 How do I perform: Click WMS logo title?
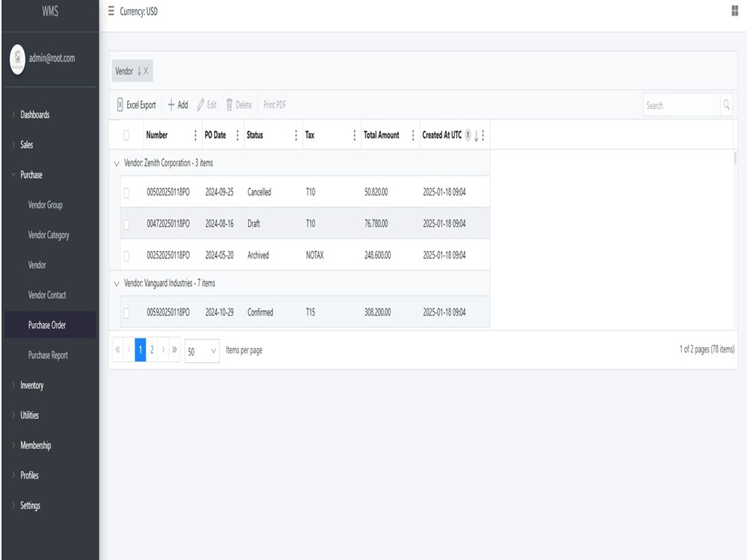[50, 11]
